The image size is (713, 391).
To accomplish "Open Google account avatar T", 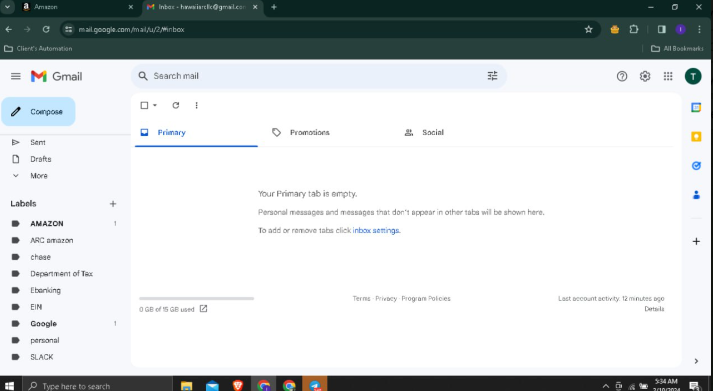I will 693,76.
